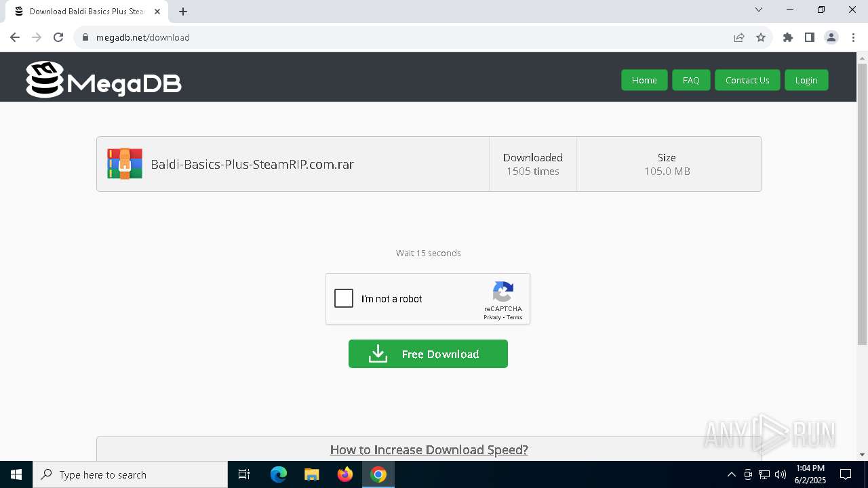Screen dimensions: 868x488
Task: Click the MegaDB logo
Action: [x=104, y=80]
